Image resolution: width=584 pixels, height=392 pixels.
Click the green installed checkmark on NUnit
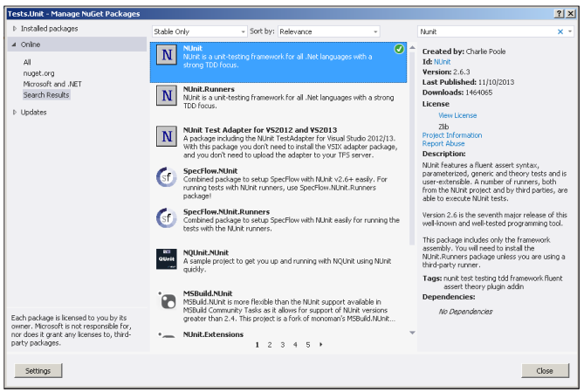(399, 49)
